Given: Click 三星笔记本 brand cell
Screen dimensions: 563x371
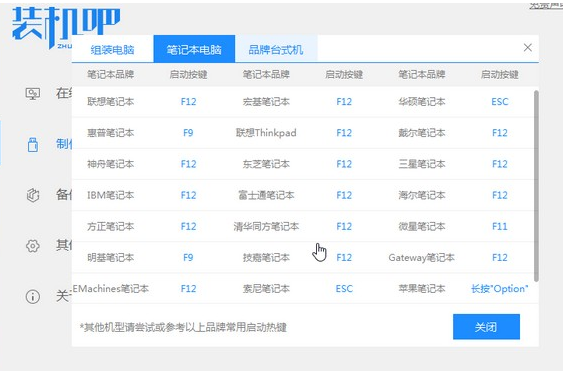Looking at the screenshot, I should click(x=422, y=164).
